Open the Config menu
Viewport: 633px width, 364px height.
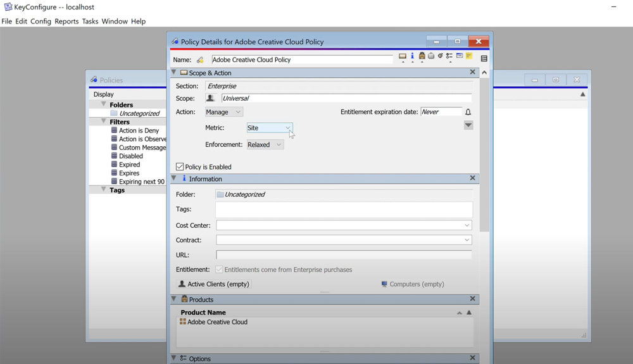click(41, 22)
